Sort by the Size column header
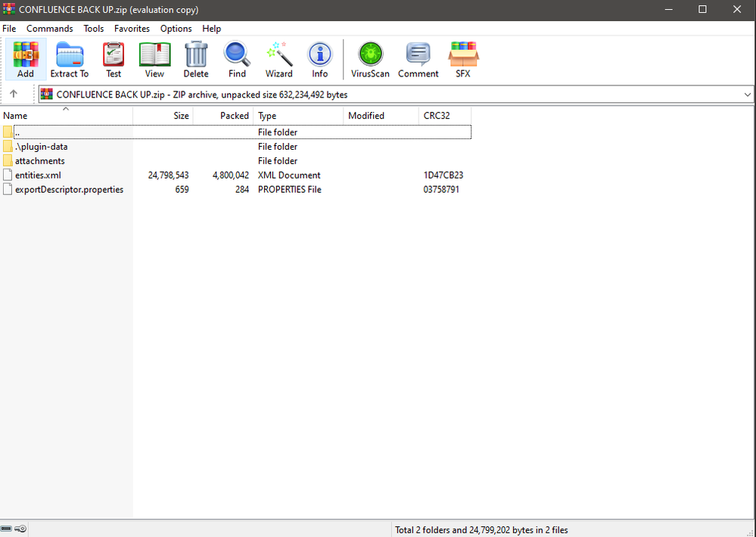The height and width of the screenshot is (537, 756). [163, 116]
